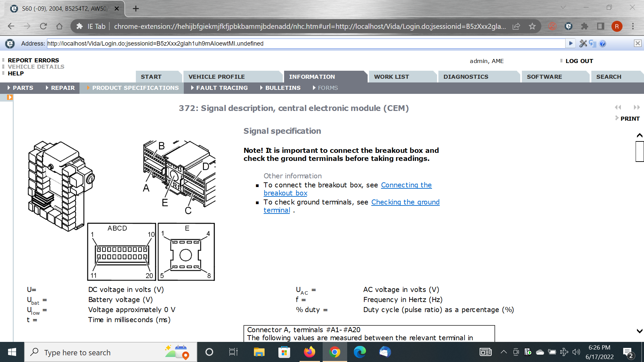Open the VEHICLE PROFILE tab
The width and height of the screenshot is (644, 362).
216,77
